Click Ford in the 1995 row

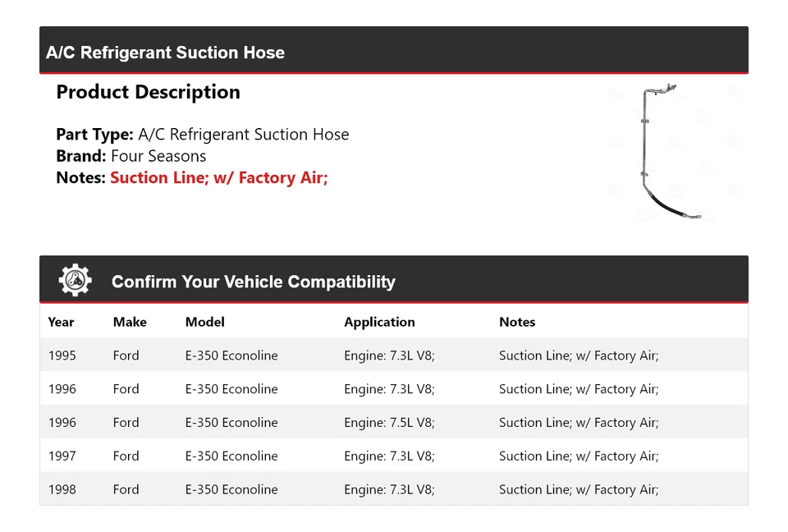click(126, 355)
